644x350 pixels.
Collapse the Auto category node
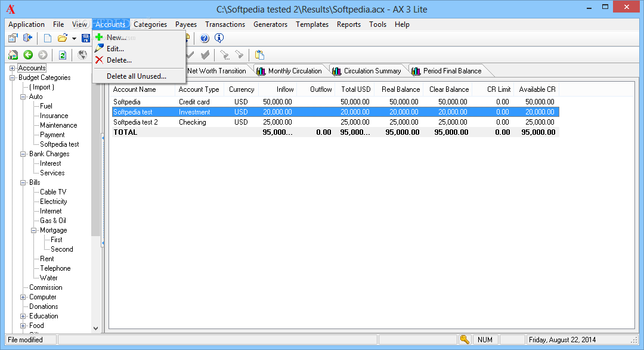click(x=23, y=97)
